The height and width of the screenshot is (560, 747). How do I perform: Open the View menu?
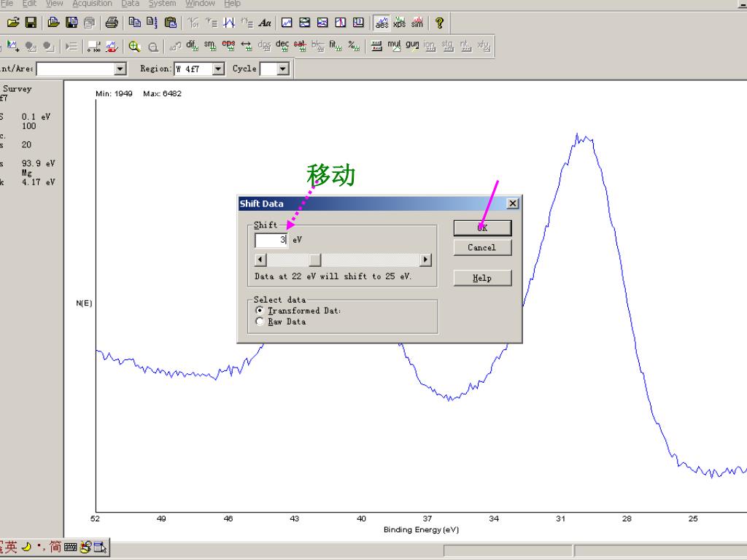coord(54,4)
